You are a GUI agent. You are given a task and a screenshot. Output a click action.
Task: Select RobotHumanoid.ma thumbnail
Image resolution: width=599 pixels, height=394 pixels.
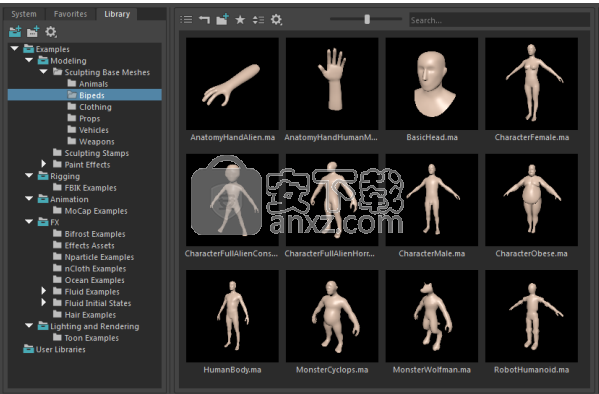point(531,316)
